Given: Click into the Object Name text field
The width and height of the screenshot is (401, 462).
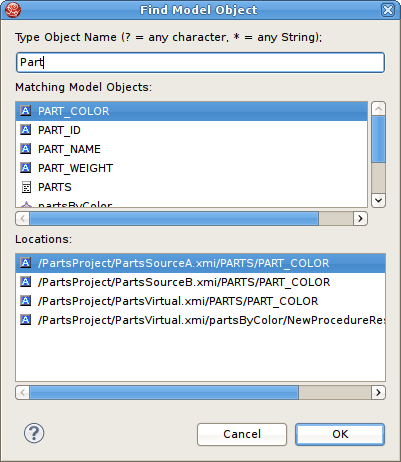Looking at the screenshot, I should pos(200,62).
